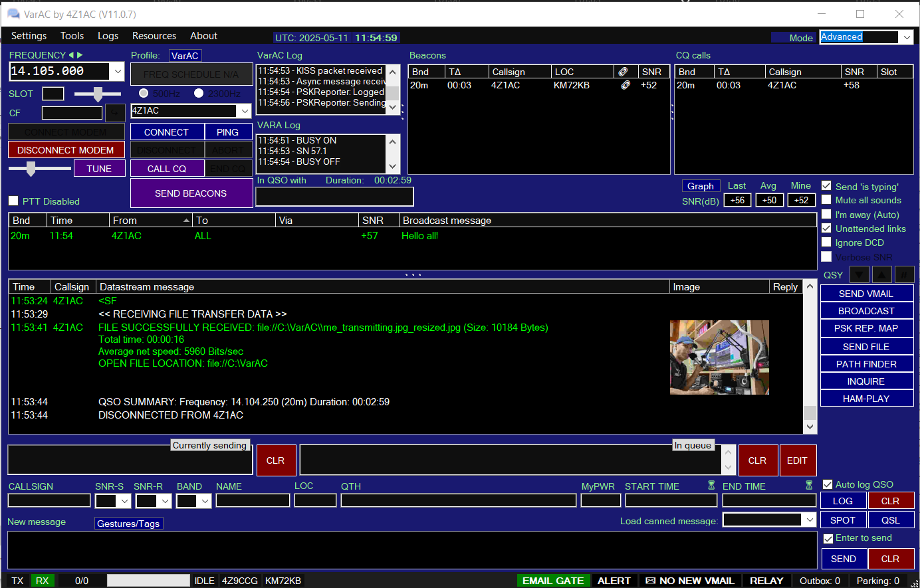Viewport: 920px width, 588px height.
Task: Click the paperclip icon in the 4Z1AC beacon row
Action: click(x=625, y=85)
